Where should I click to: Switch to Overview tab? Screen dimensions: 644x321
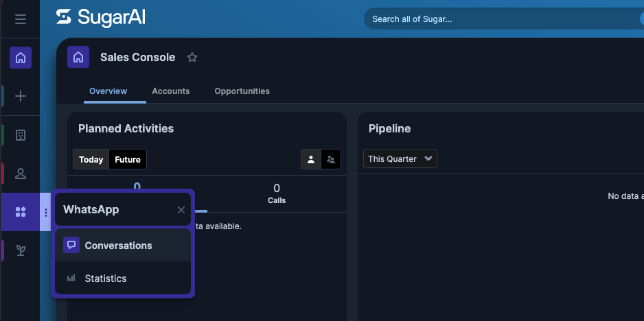click(108, 91)
